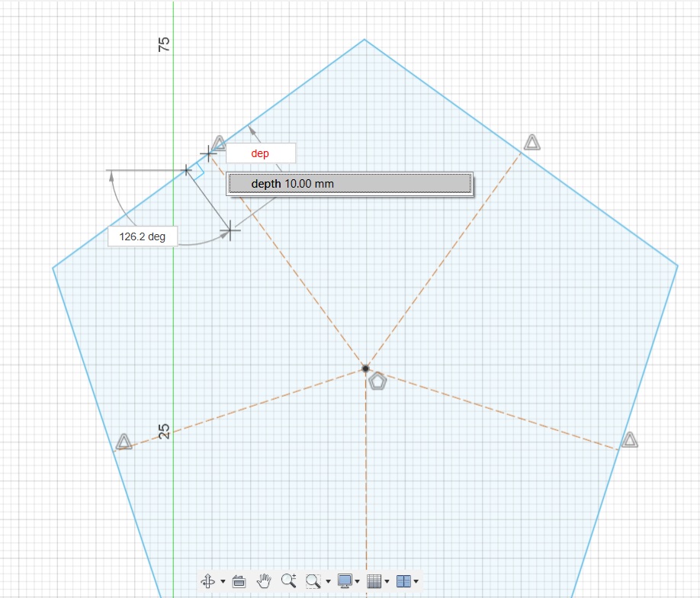Select the "depth 10.00 mm" parameter suggestion

coord(350,184)
